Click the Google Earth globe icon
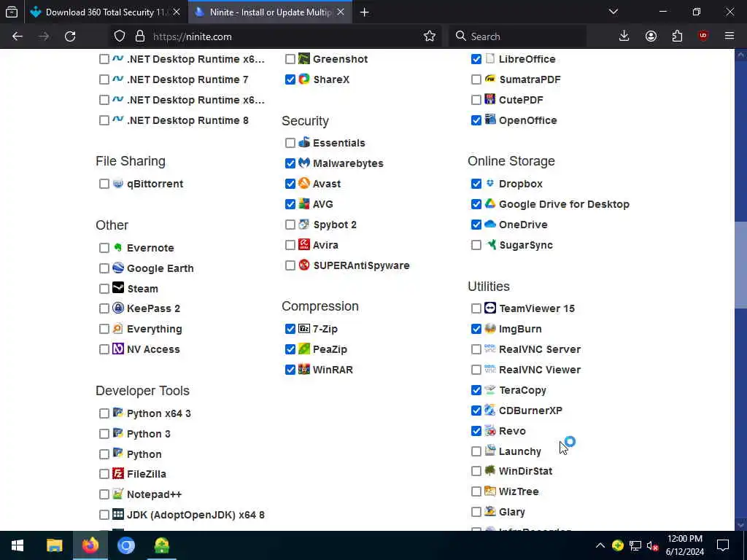 117,268
